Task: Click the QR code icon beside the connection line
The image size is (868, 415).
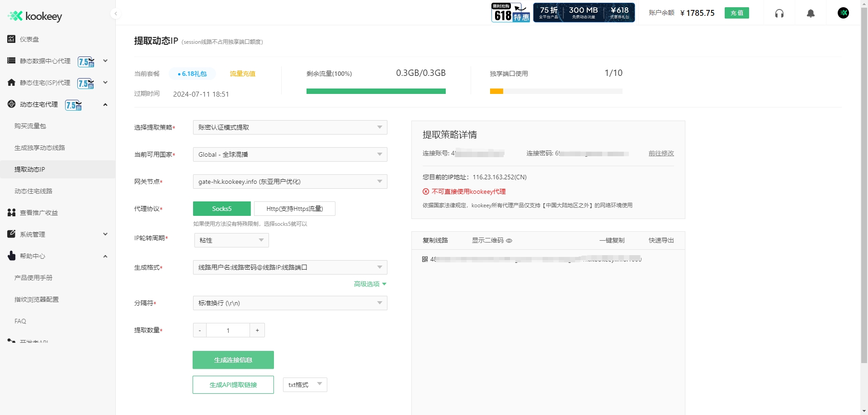Action: point(425,259)
